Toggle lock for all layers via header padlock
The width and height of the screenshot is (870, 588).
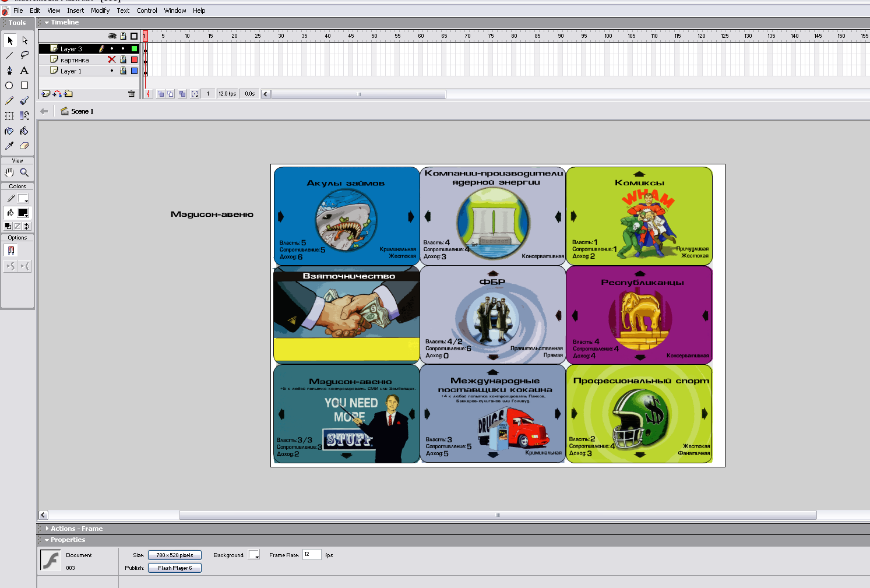tap(123, 36)
